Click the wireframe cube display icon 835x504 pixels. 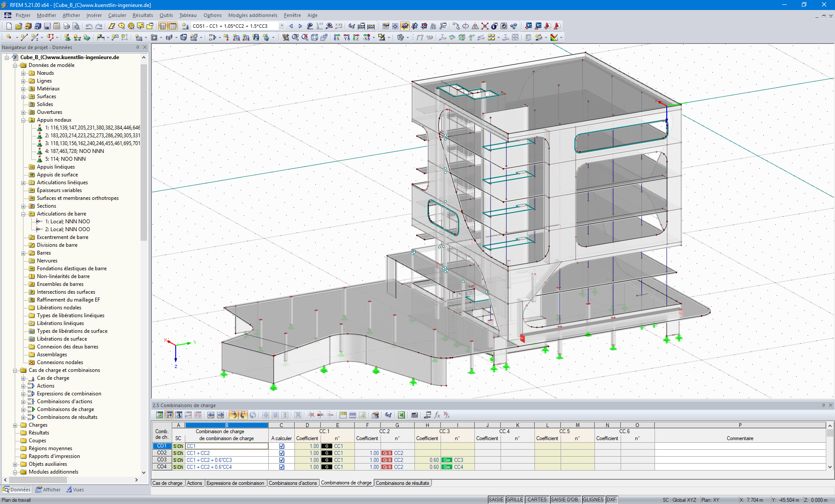point(314,37)
